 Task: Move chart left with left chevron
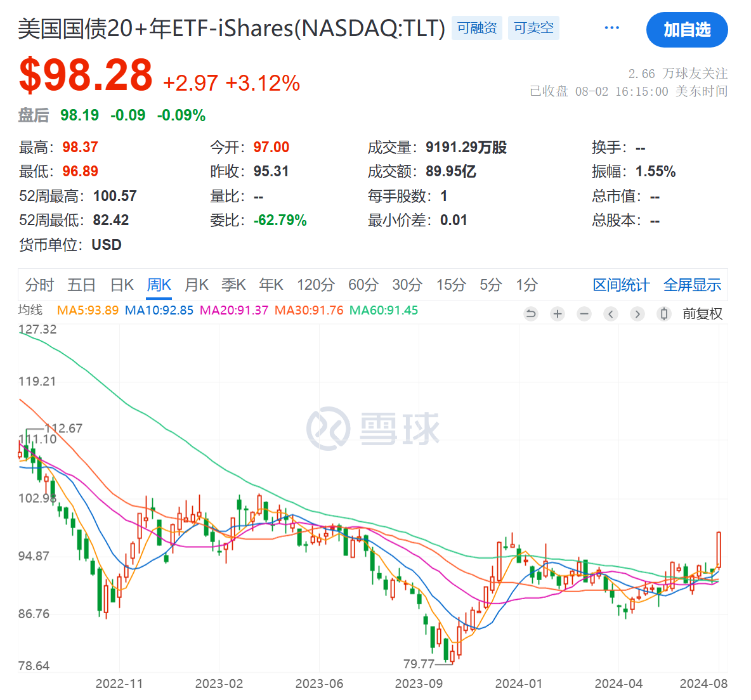[x=611, y=314]
